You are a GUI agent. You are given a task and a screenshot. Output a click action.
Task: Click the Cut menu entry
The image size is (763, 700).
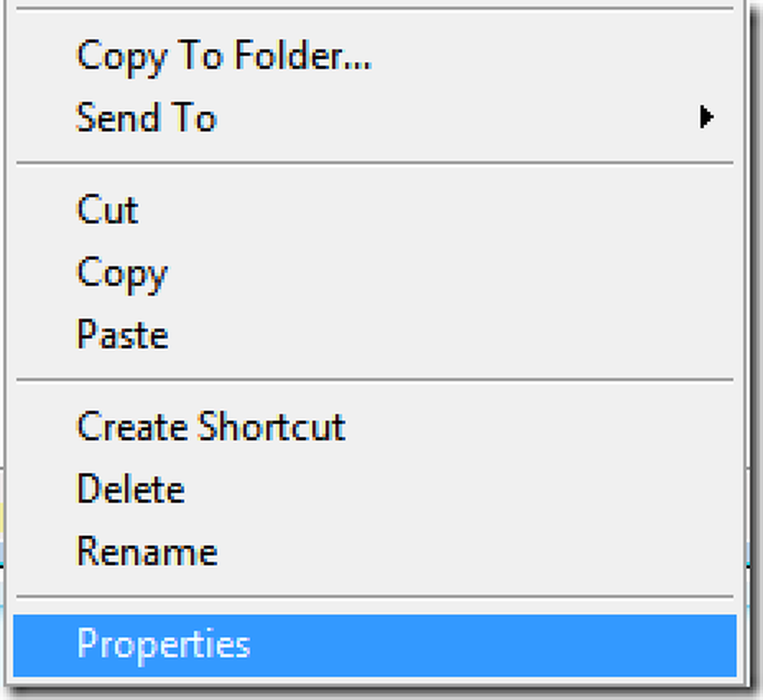pos(375,210)
